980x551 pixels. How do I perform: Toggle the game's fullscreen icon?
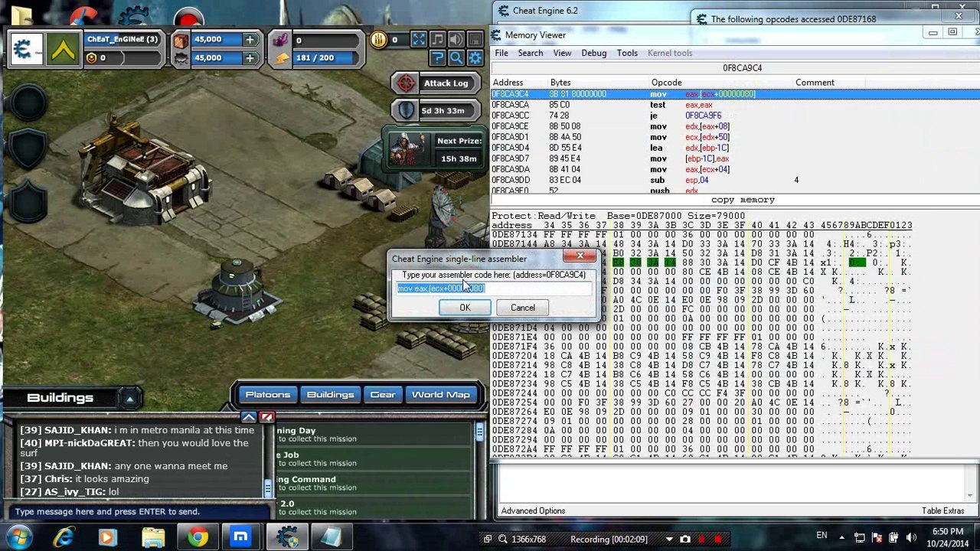pyautogui.click(x=419, y=40)
